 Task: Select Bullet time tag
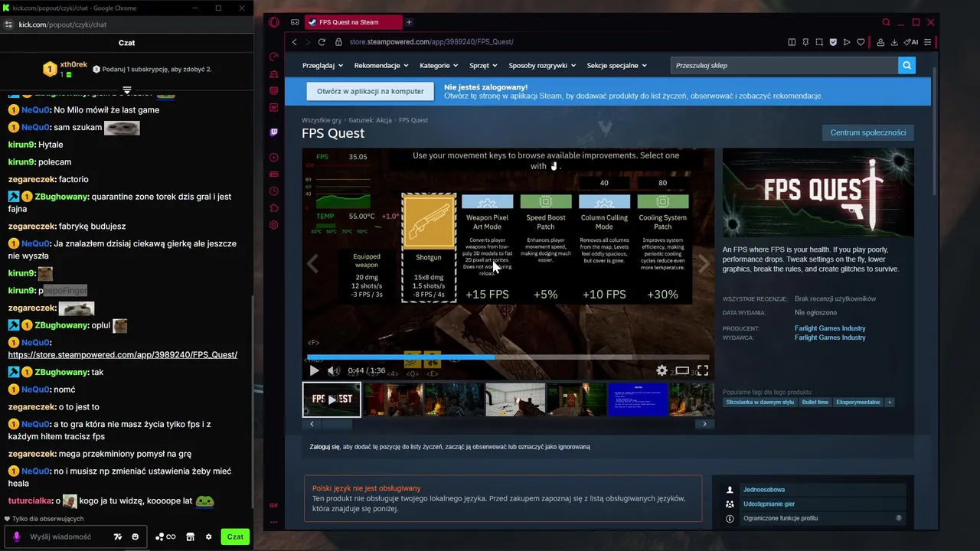[x=815, y=402]
